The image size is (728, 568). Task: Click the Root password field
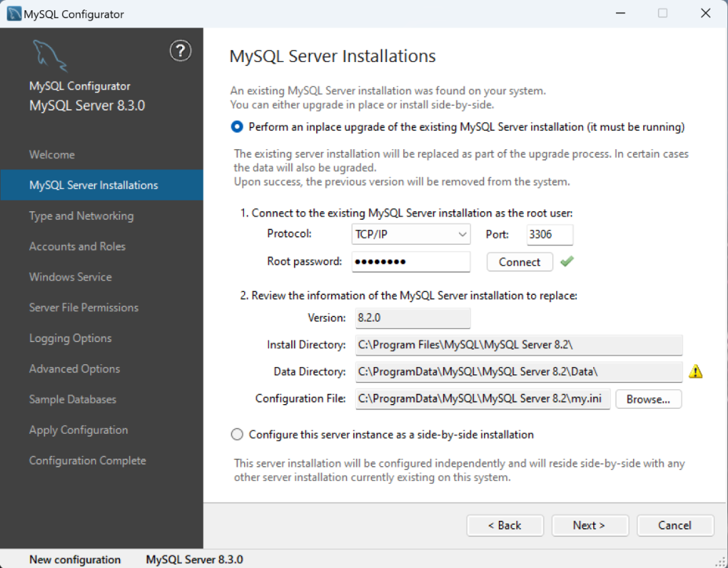pyautogui.click(x=411, y=262)
